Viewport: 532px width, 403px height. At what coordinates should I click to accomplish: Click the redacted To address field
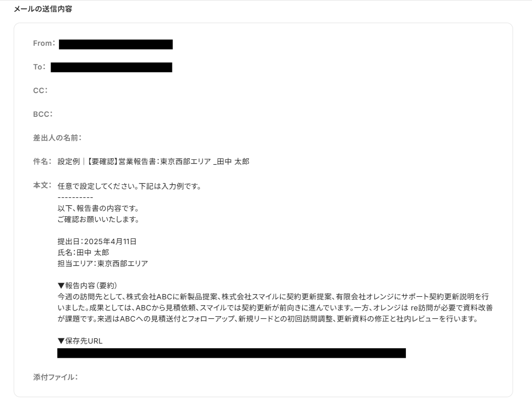[x=111, y=67]
